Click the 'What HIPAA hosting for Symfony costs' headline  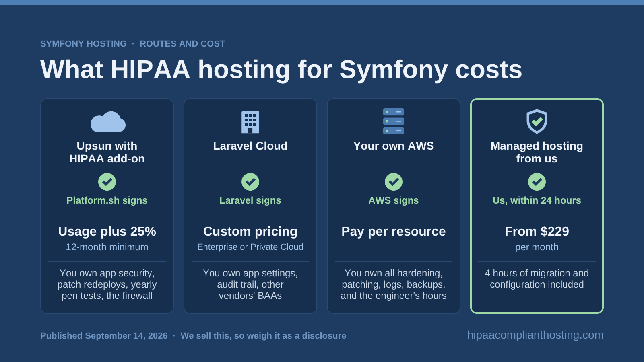click(x=281, y=70)
